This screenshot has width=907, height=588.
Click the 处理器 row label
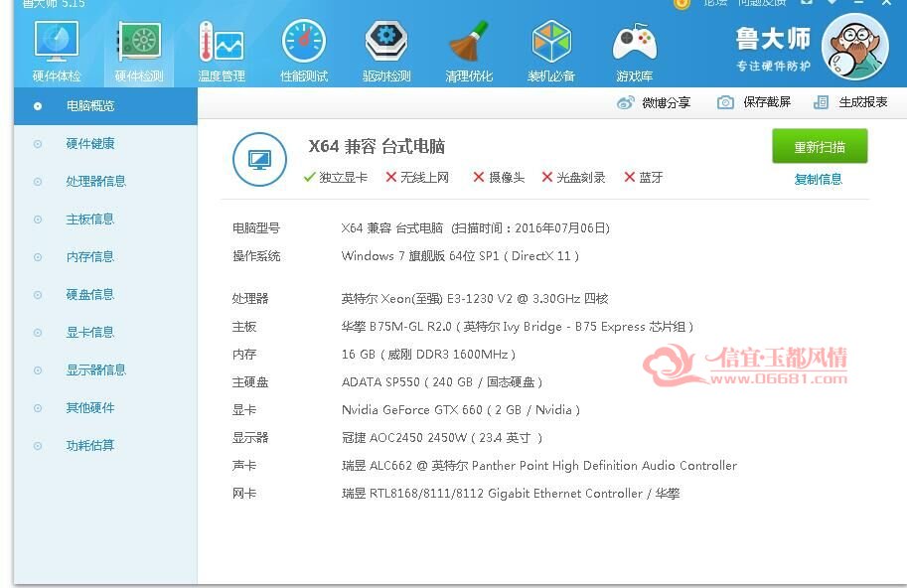(250, 299)
